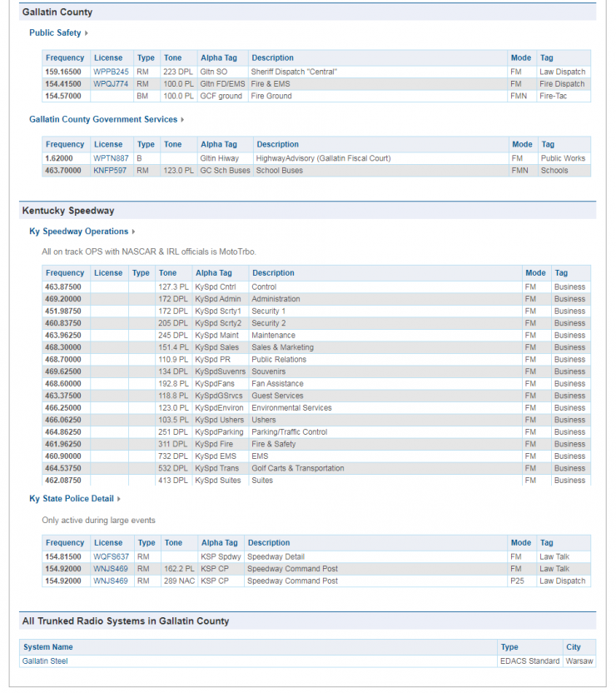The height and width of the screenshot is (693, 616).
Task: Open WNJS469 license in 289 NAC row
Action: pyautogui.click(x=111, y=581)
